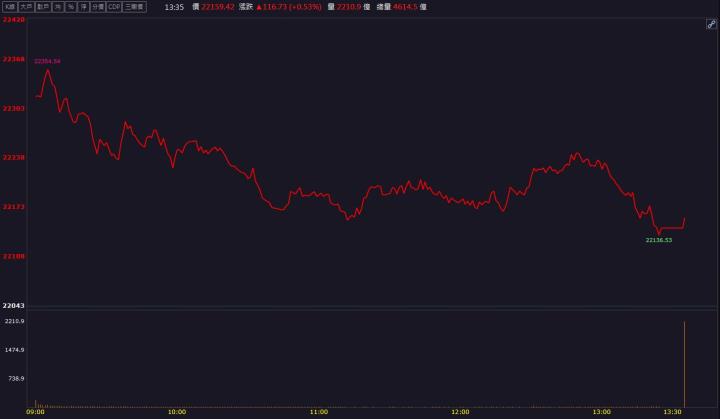Click the CDP indicator button

click(114, 7)
